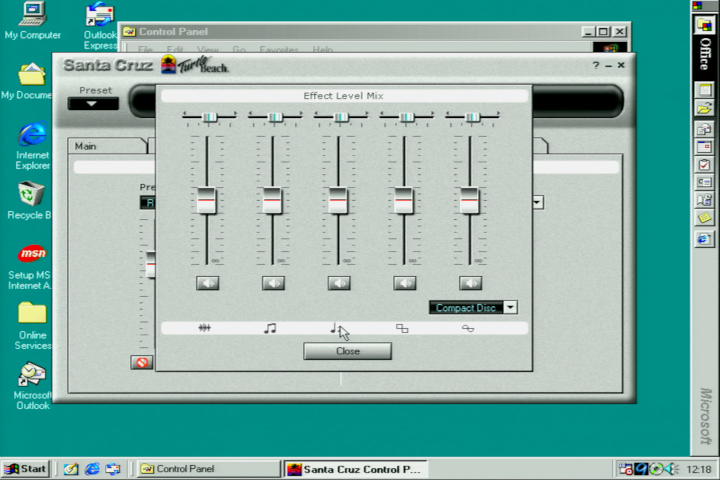Open the Help menu in Control Panel
The height and width of the screenshot is (480, 720).
[x=322, y=50]
